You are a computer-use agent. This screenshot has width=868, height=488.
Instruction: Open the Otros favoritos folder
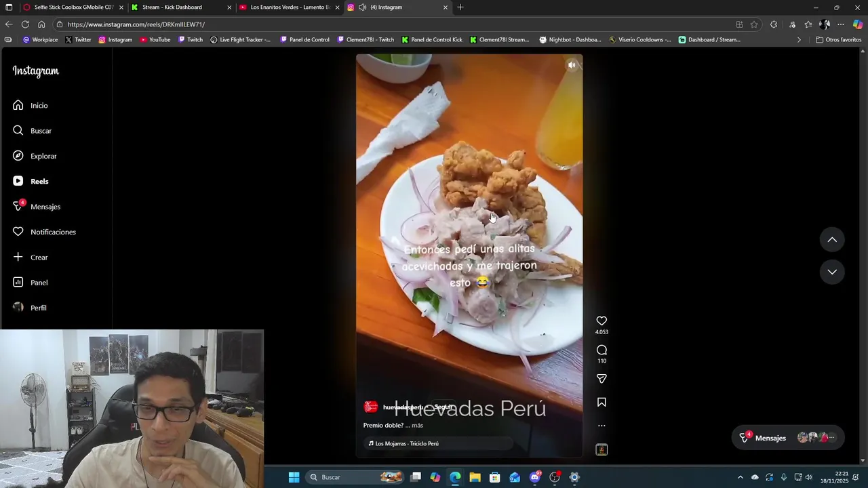click(x=838, y=40)
